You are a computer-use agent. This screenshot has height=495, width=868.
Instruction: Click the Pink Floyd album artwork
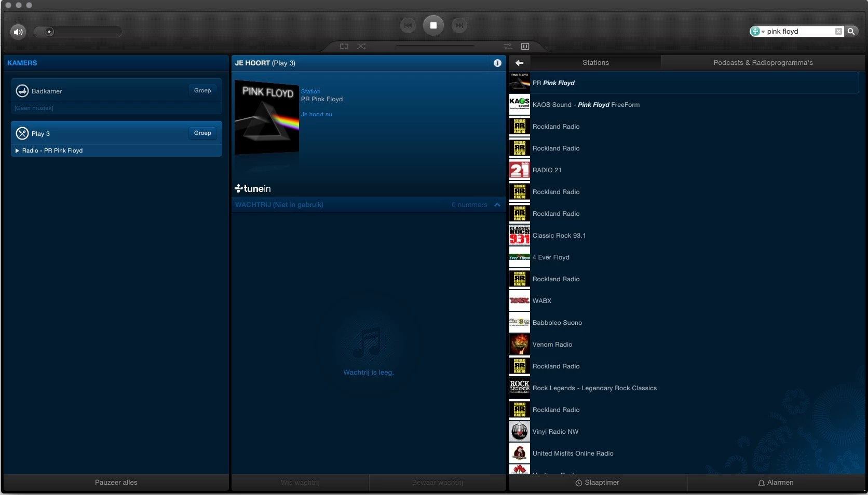tap(267, 117)
